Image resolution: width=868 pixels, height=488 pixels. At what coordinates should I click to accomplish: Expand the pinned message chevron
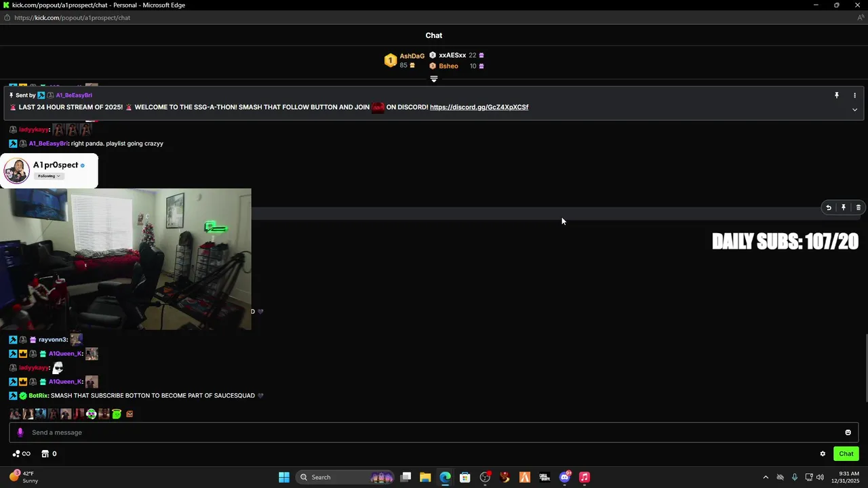coord(854,110)
